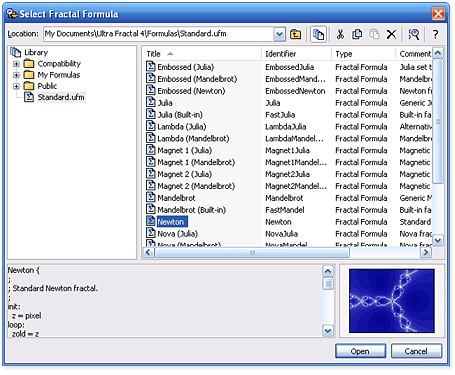Select the Julia formula title
This screenshot has width=455, height=375.
pyautogui.click(x=165, y=103)
